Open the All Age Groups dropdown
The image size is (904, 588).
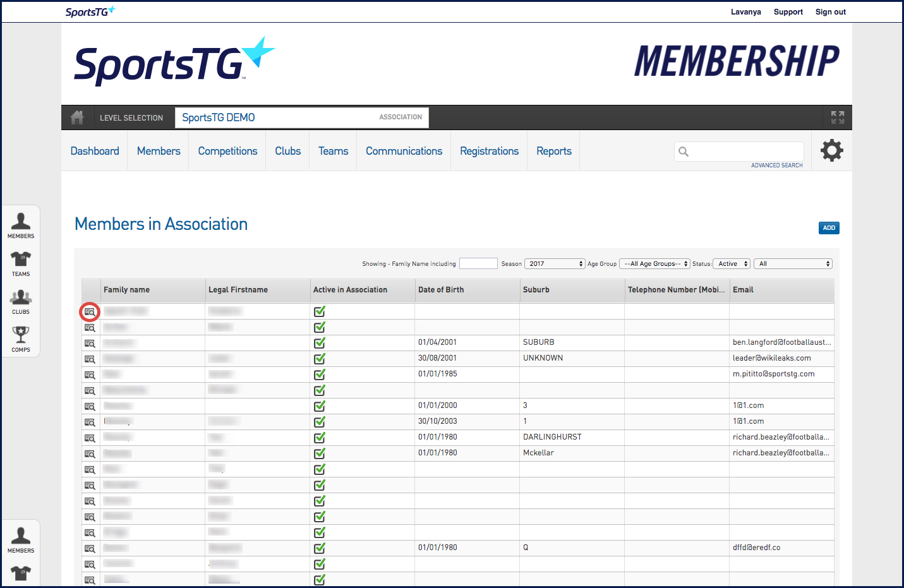point(654,264)
